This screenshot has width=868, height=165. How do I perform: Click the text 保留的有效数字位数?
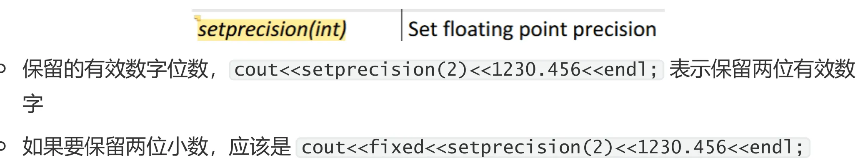[x=115, y=69]
